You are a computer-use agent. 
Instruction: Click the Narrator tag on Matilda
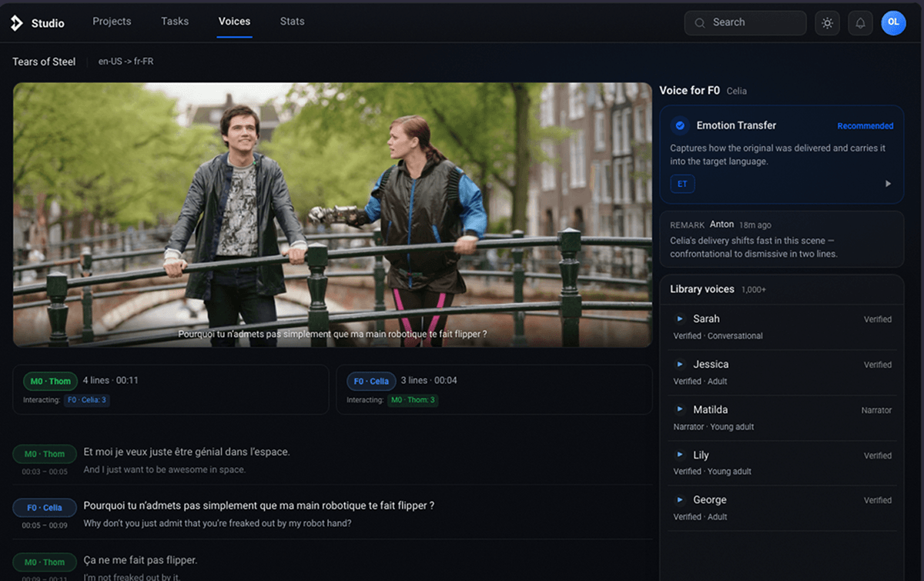click(876, 411)
